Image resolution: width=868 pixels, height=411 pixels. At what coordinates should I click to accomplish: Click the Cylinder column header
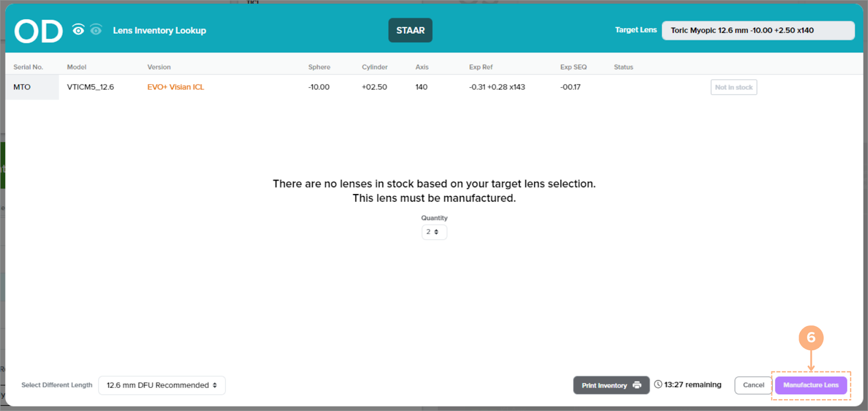tap(374, 67)
